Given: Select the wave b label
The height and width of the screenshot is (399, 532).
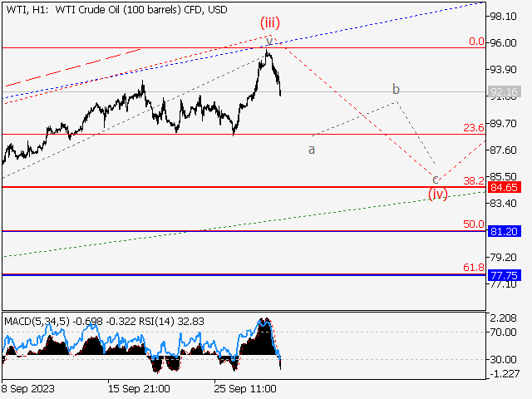Looking at the screenshot, I should pyautogui.click(x=396, y=89).
